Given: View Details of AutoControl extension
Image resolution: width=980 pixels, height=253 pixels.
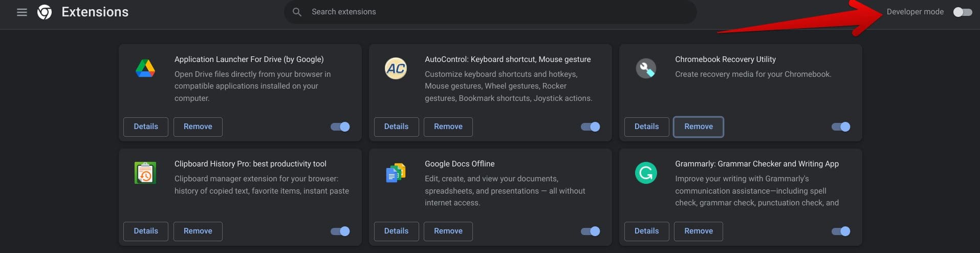Looking at the screenshot, I should coord(397,126).
